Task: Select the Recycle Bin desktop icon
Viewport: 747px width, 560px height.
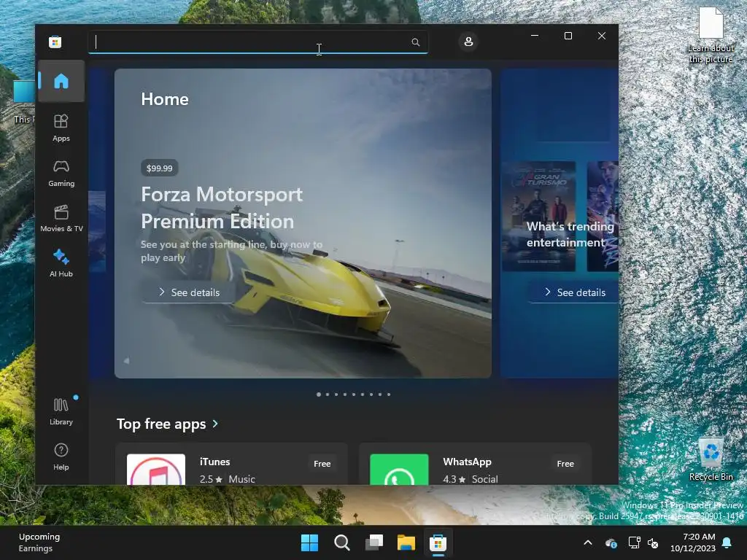Action: click(x=711, y=459)
